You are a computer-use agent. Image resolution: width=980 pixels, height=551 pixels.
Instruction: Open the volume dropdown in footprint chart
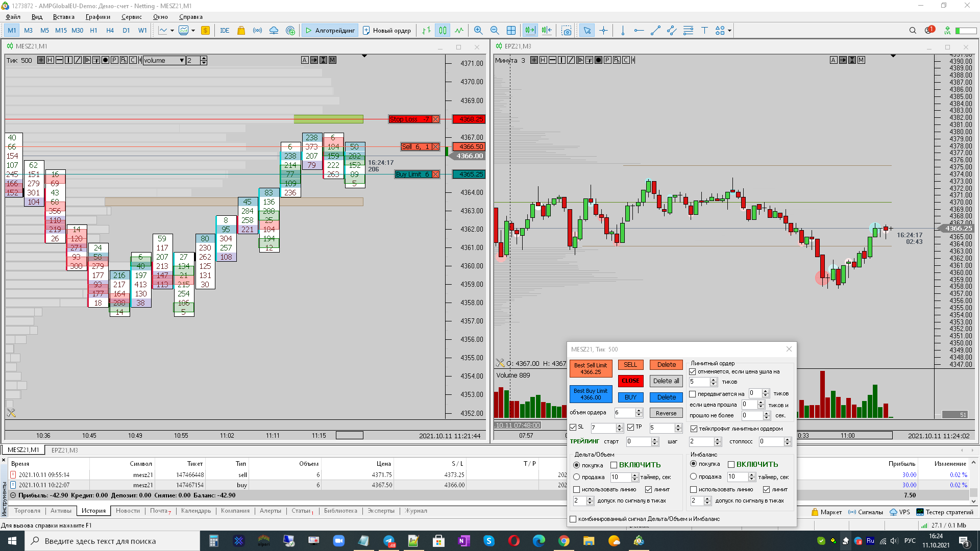181,61
